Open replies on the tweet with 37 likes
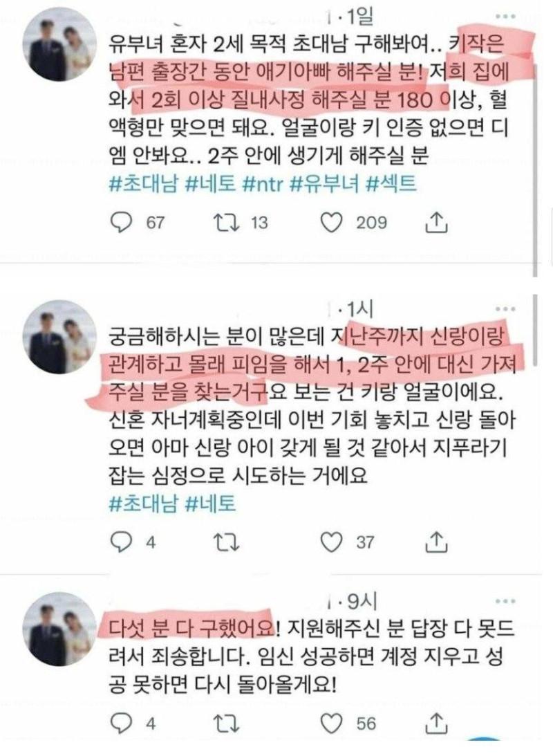 pyautogui.click(x=121, y=542)
